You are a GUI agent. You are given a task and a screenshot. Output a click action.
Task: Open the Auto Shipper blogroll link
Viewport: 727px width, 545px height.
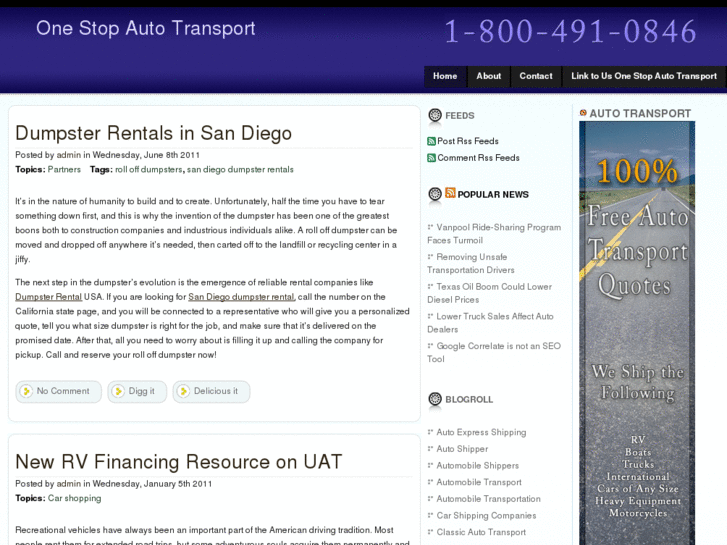pos(462,449)
